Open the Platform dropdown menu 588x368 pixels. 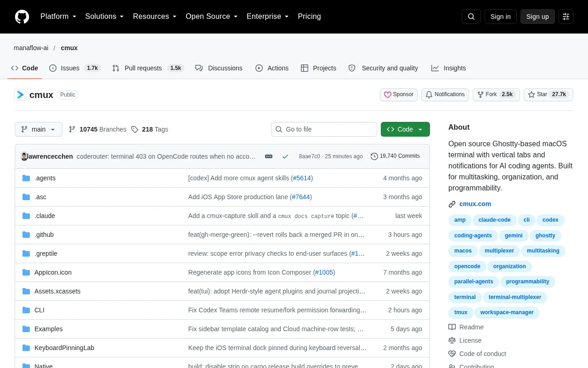pos(58,17)
